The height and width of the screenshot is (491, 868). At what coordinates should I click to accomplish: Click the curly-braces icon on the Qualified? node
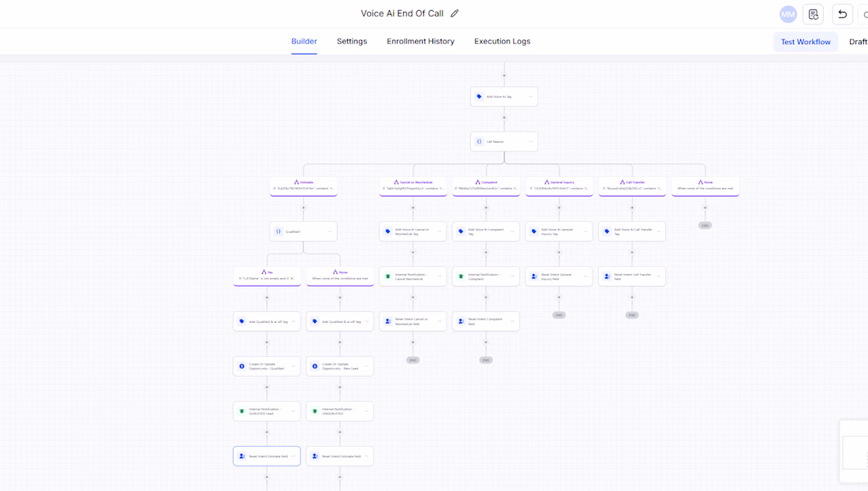point(279,231)
